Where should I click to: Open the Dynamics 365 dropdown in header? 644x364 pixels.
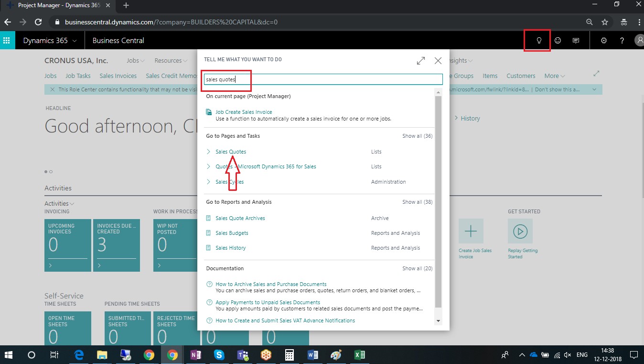coord(50,41)
